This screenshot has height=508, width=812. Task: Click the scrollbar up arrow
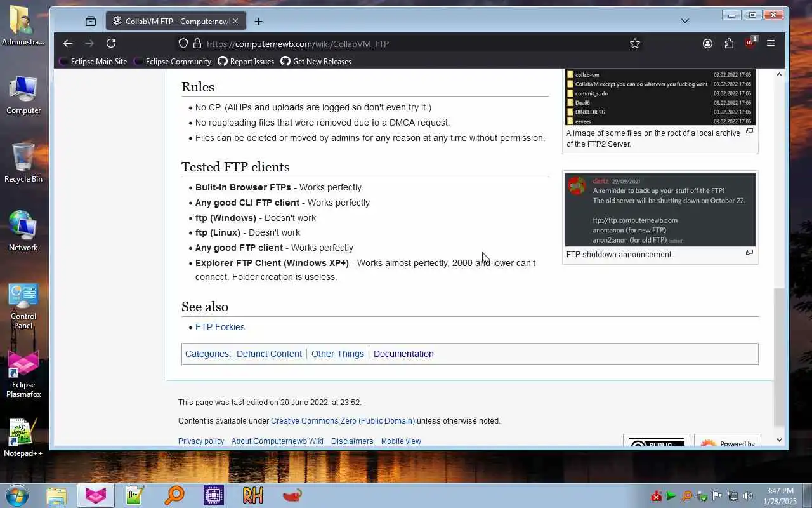pyautogui.click(x=779, y=75)
